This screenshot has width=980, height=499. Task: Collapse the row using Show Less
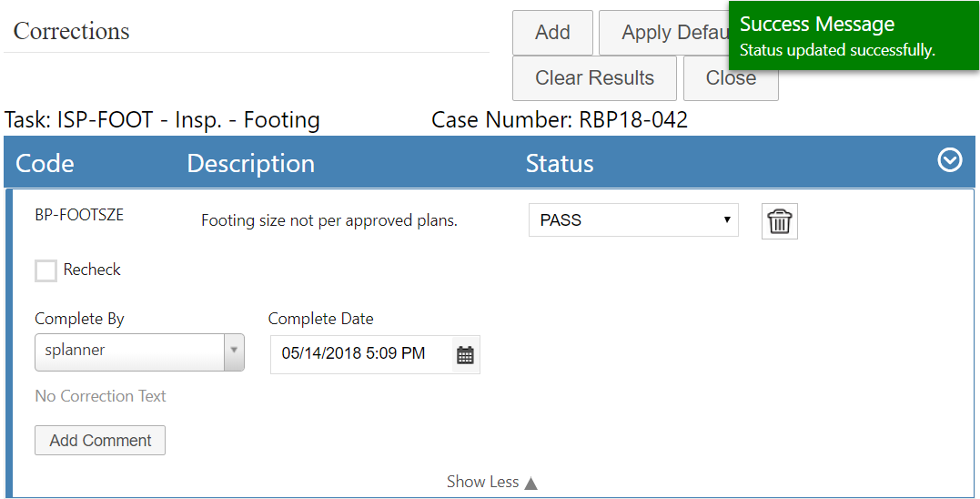click(x=491, y=482)
